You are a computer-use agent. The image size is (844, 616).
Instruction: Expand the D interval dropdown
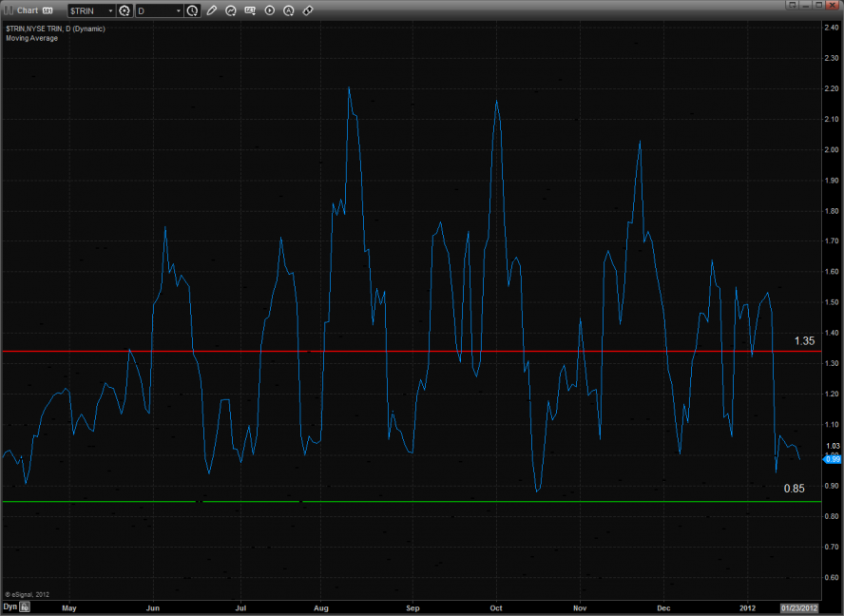click(178, 10)
